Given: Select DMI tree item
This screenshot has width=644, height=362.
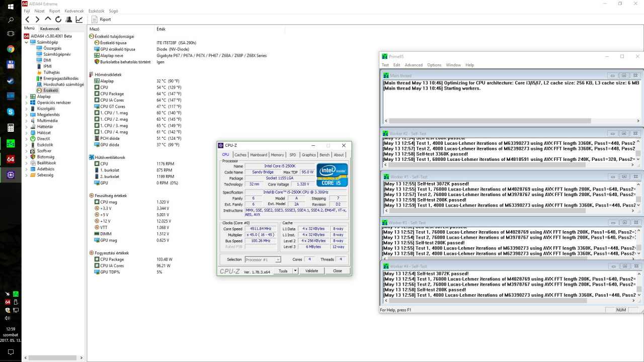Looking at the screenshot, I should tap(47, 60).
